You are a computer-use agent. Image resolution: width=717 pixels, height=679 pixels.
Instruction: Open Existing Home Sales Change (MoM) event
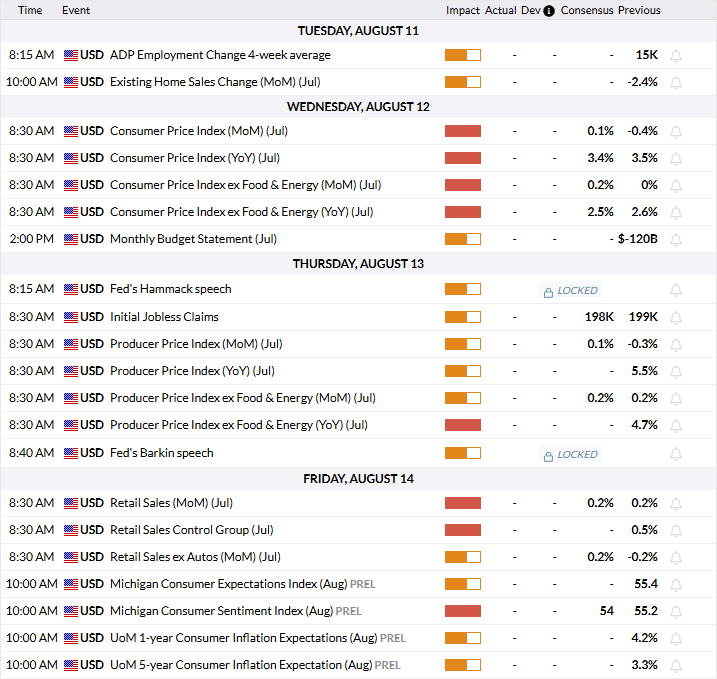point(215,82)
